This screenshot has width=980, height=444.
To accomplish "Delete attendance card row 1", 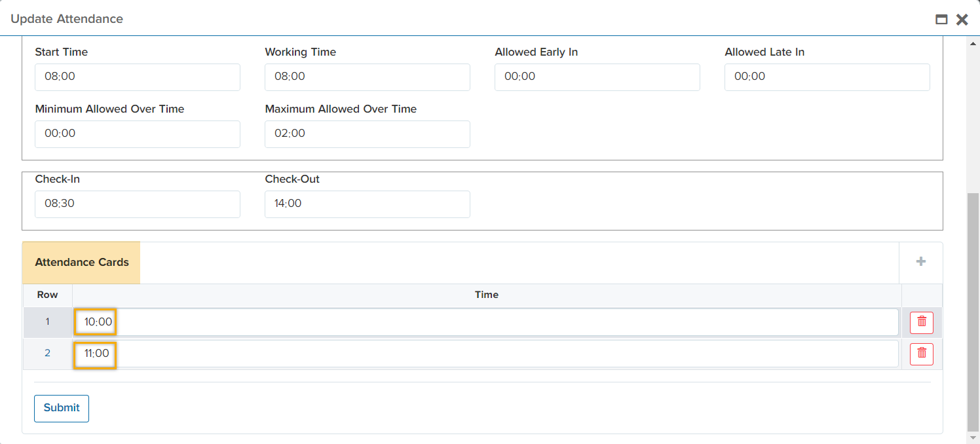I will (x=921, y=322).
